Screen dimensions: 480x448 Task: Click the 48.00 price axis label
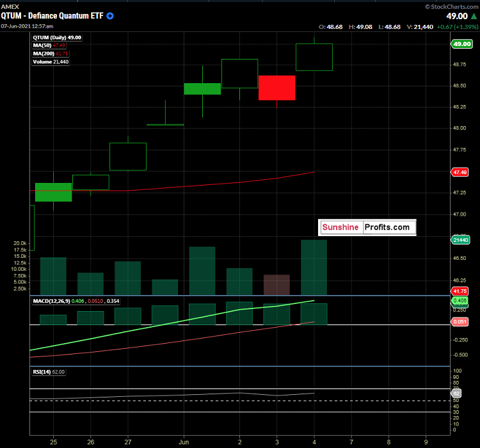[x=460, y=128]
